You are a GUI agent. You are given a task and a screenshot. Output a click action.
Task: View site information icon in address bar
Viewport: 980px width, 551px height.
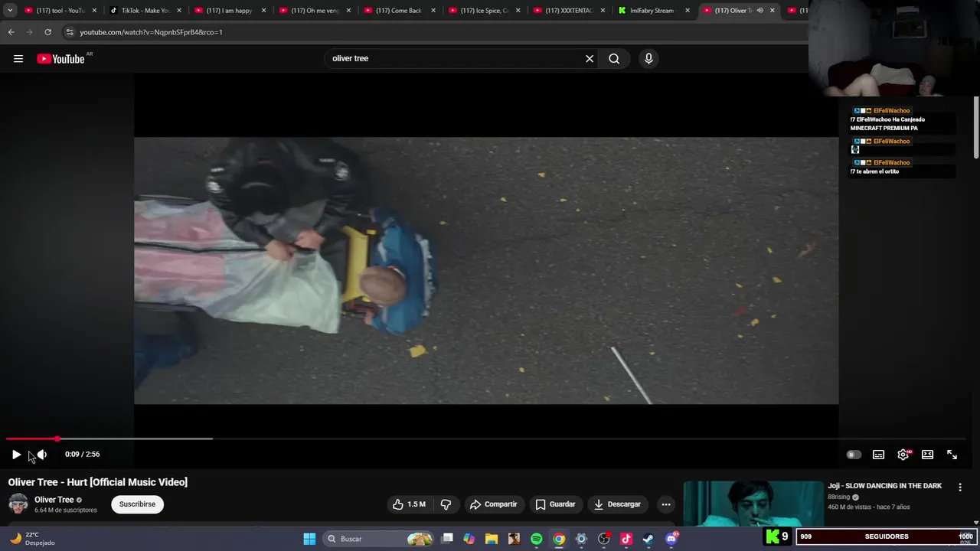70,32
